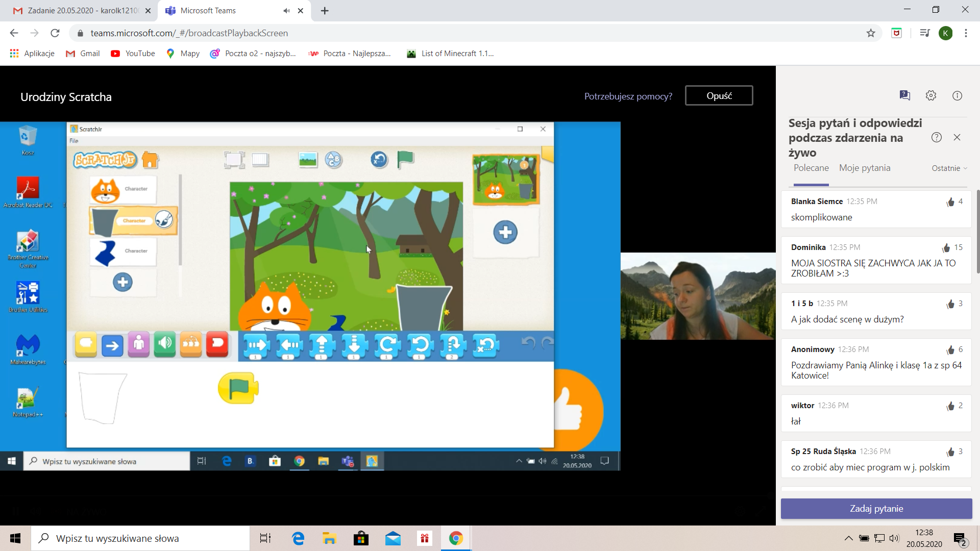Open the List of Minecraft bookmark
Image resolution: width=980 pixels, height=551 pixels.
(x=450, y=54)
